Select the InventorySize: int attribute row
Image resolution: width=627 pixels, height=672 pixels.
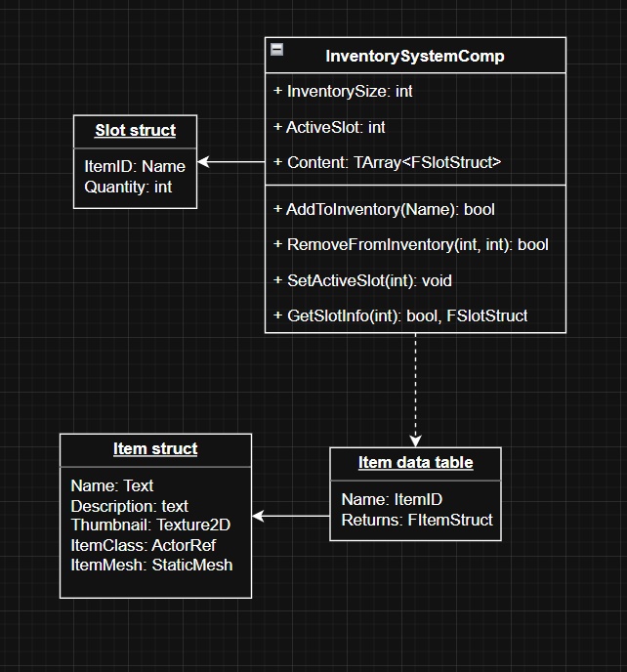coord(343,91)
